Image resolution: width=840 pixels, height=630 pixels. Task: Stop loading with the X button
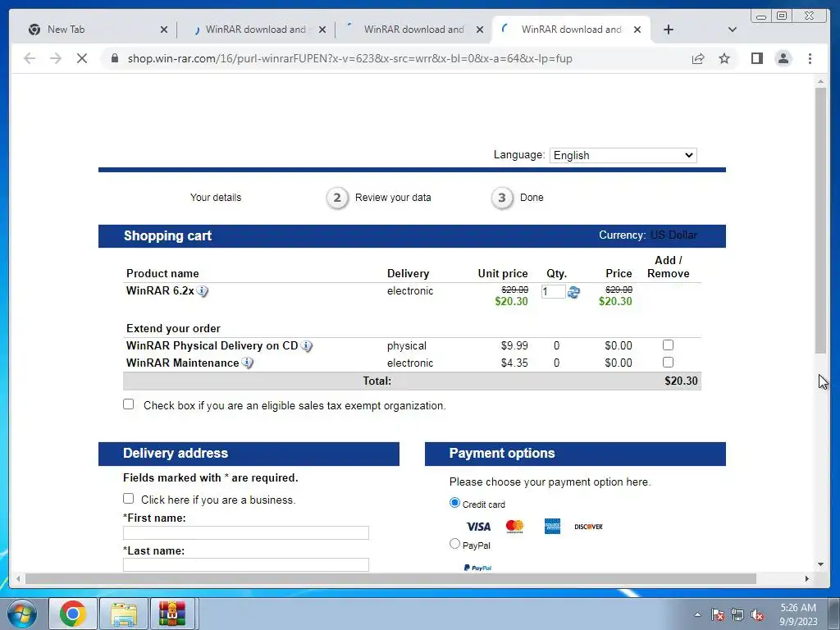82,58
